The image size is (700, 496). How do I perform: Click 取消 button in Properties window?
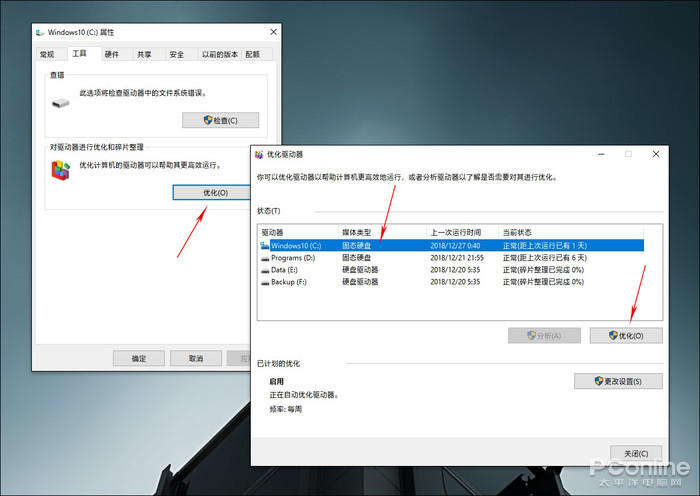pyautogui.click(x=196, y=358)
